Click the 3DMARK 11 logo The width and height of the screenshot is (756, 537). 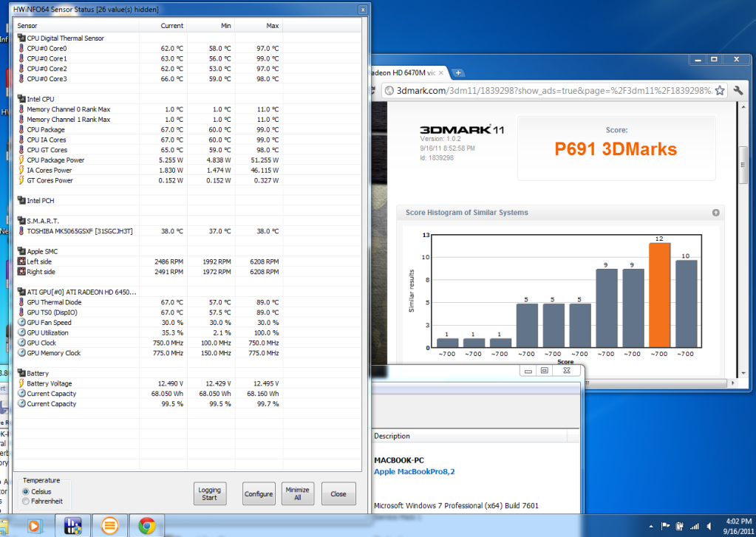click(x=461, y=130)
